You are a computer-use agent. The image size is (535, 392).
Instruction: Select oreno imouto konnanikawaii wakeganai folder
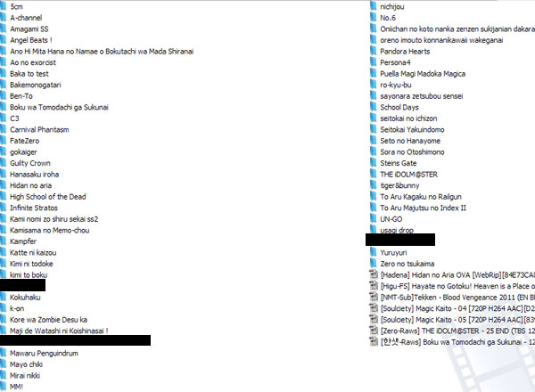point(441,40)
